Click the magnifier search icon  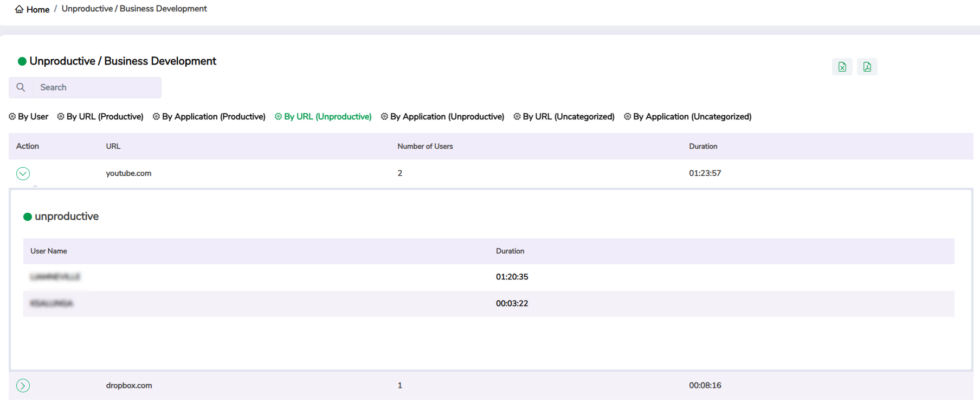pyautogui.click(x=21, y=87)
